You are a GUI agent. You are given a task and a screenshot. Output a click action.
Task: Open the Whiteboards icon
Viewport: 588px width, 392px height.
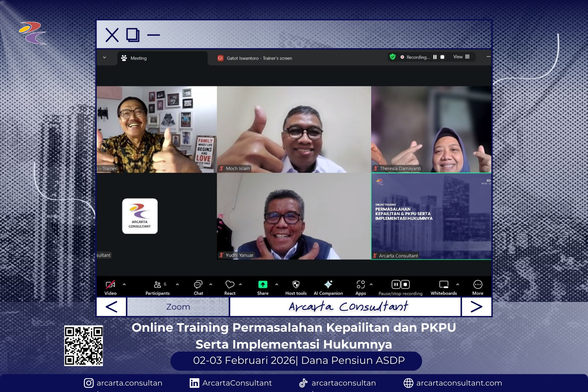tap(443, 285)
